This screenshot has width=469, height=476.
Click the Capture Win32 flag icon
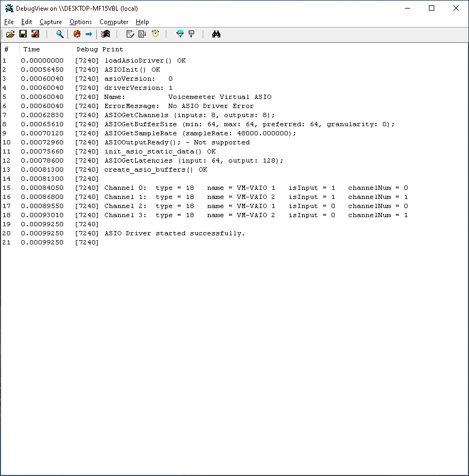point(105,34)
